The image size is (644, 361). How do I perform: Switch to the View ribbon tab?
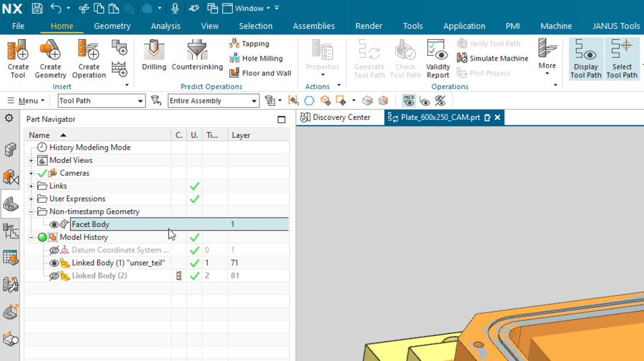point(210,26)
